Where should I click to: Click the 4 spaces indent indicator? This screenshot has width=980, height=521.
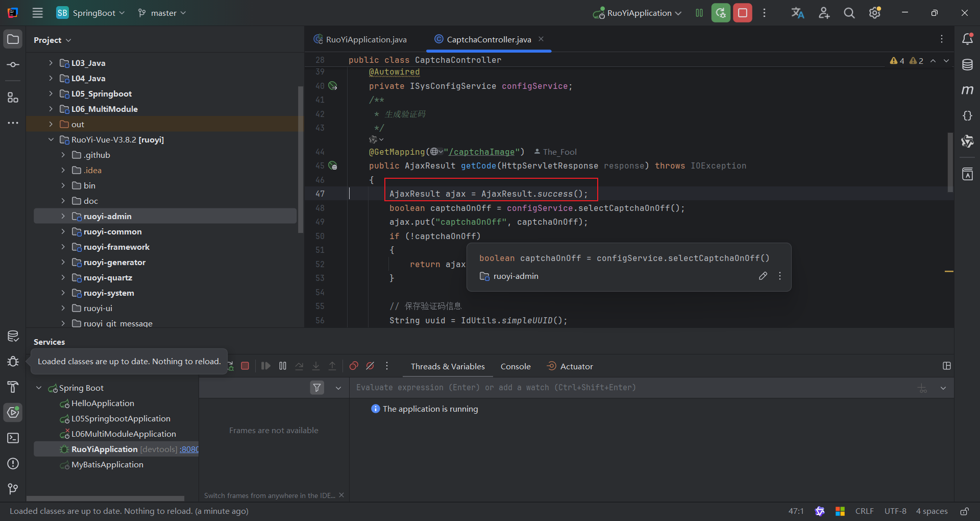click(932, 511)
